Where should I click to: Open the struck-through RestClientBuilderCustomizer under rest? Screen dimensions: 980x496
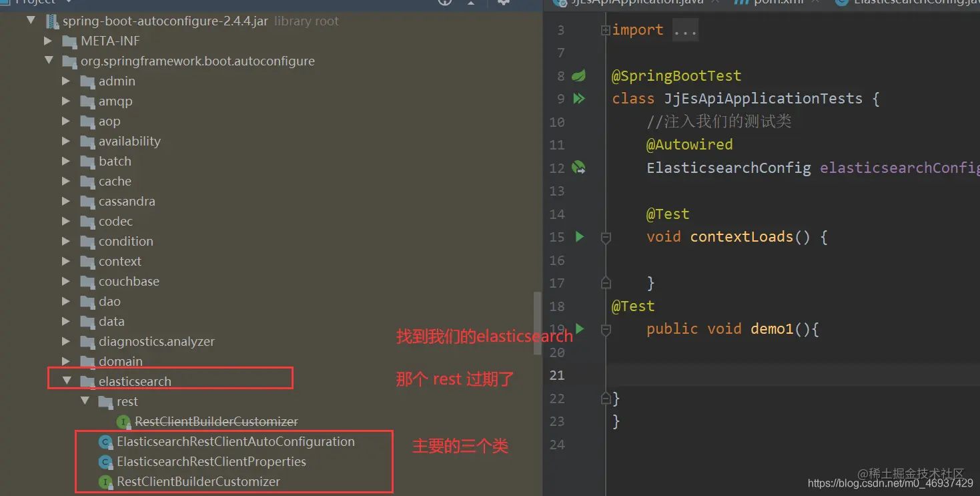[x=216, y=421]
